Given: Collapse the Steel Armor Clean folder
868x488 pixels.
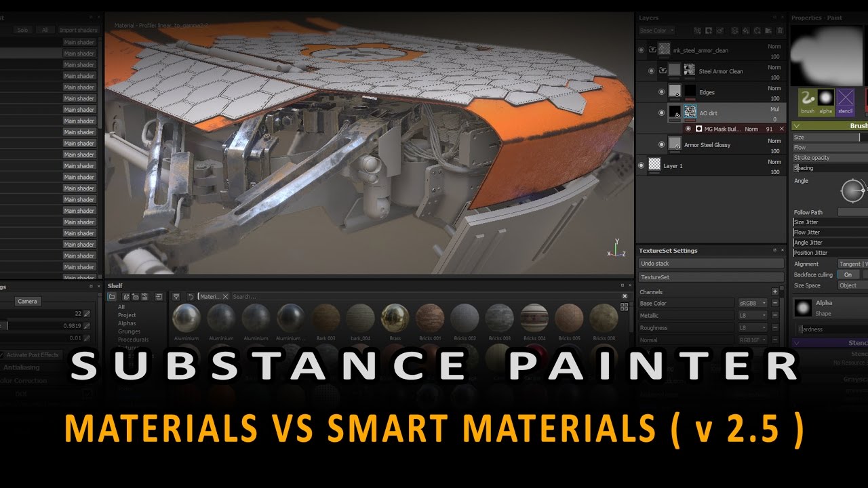Looking at the screenshot, I should [x=663, y=70].
